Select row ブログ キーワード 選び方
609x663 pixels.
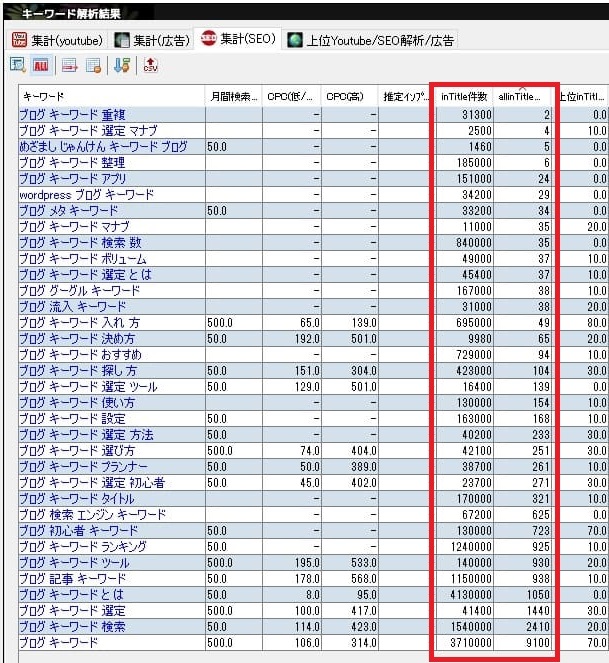(313, 451)
